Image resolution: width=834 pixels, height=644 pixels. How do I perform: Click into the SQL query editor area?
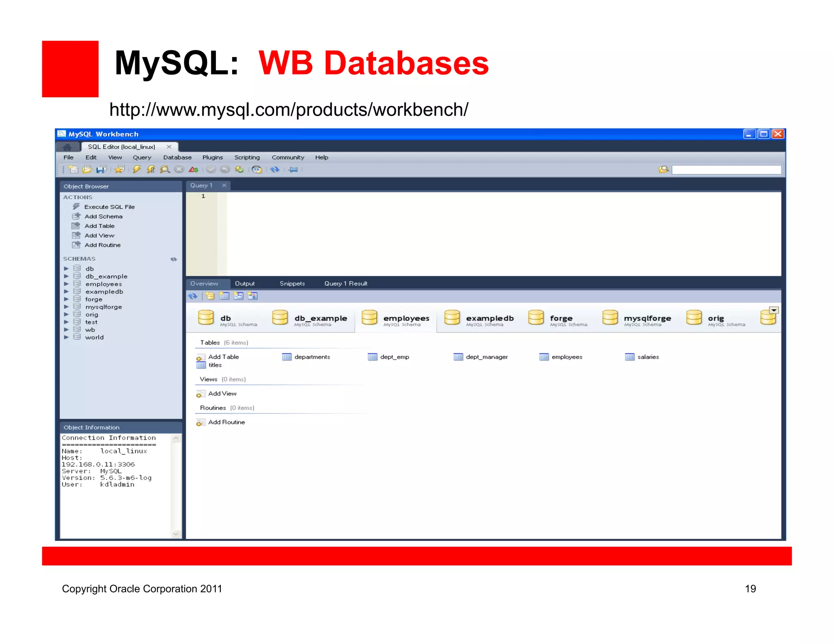click(504, 234)
